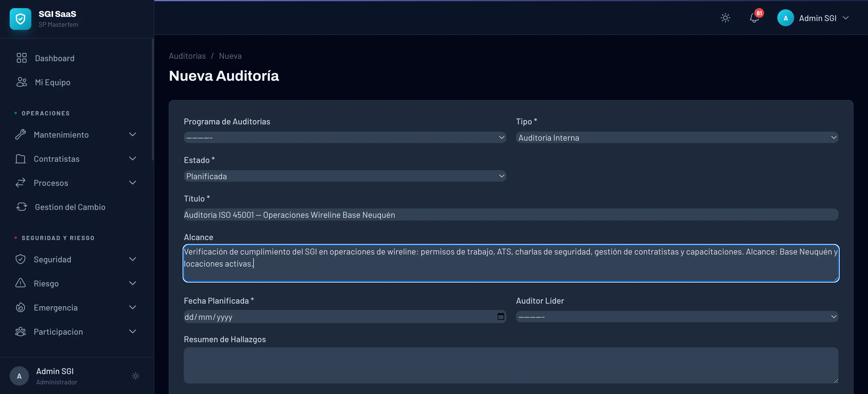Open the Fecha Planificada calendar picker
Image resolution: width=868 pixels, height=394 pixels.
500,317
